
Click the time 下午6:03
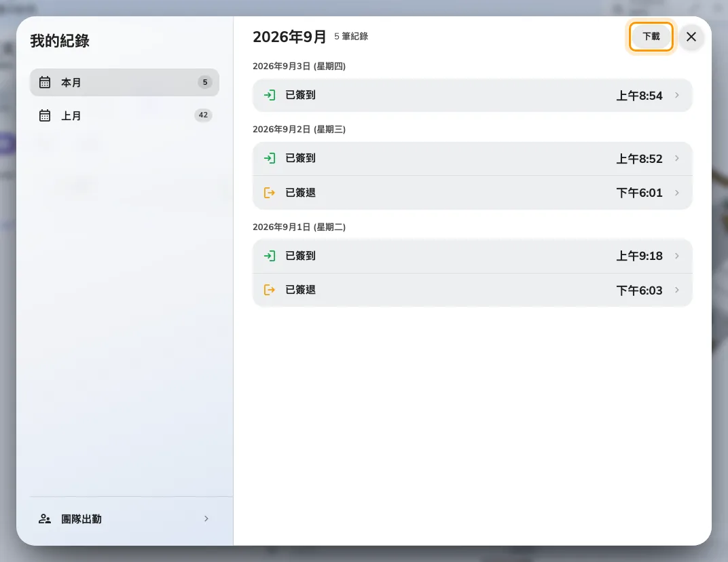[639, 291]
